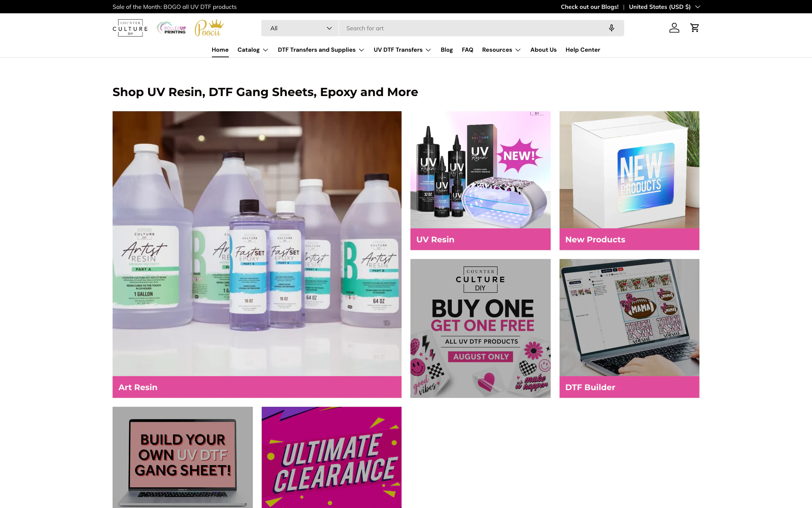Start voice search with the microphone icon
Screen dimensions: 812x508
point(612,28)
